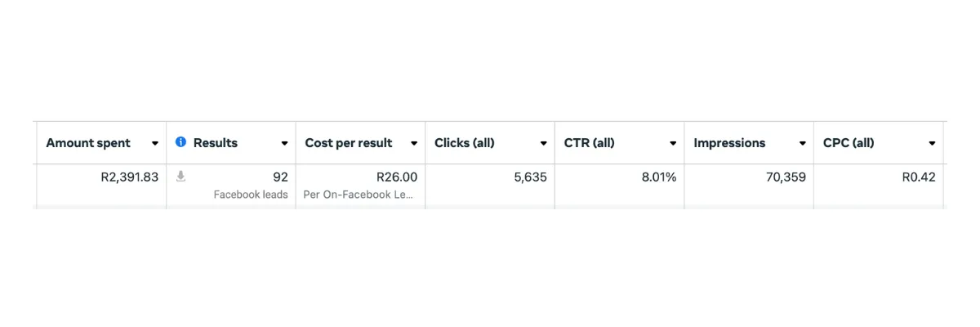Select the Amount spent column header

pyautogui.click(x=88, y=143)
